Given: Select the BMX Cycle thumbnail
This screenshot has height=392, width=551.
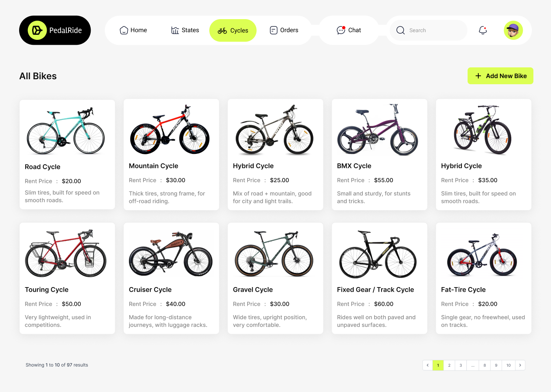Looking at the screenshot, I should 378,130.
